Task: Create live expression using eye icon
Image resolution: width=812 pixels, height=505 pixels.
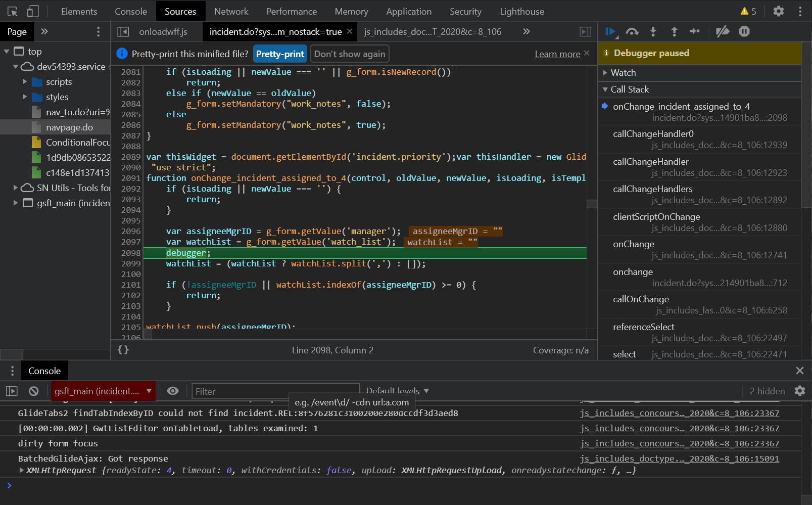Action: [x=173, y=391]
